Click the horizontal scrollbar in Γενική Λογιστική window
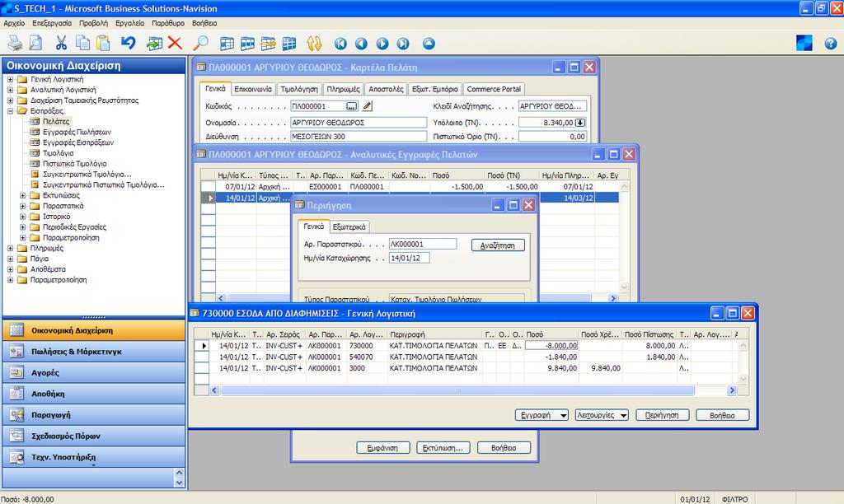Screen dimensions: 844x504 click(x=457, y=390)
